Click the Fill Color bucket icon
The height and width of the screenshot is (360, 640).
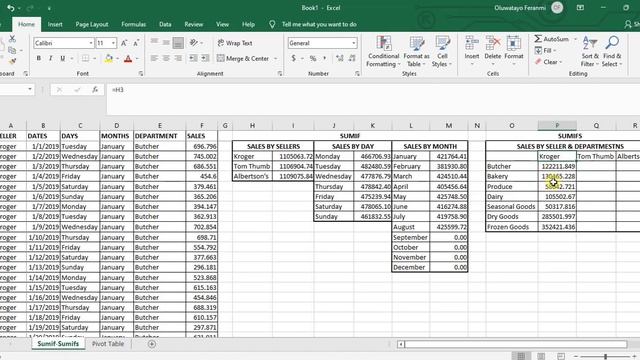[109, 58]
